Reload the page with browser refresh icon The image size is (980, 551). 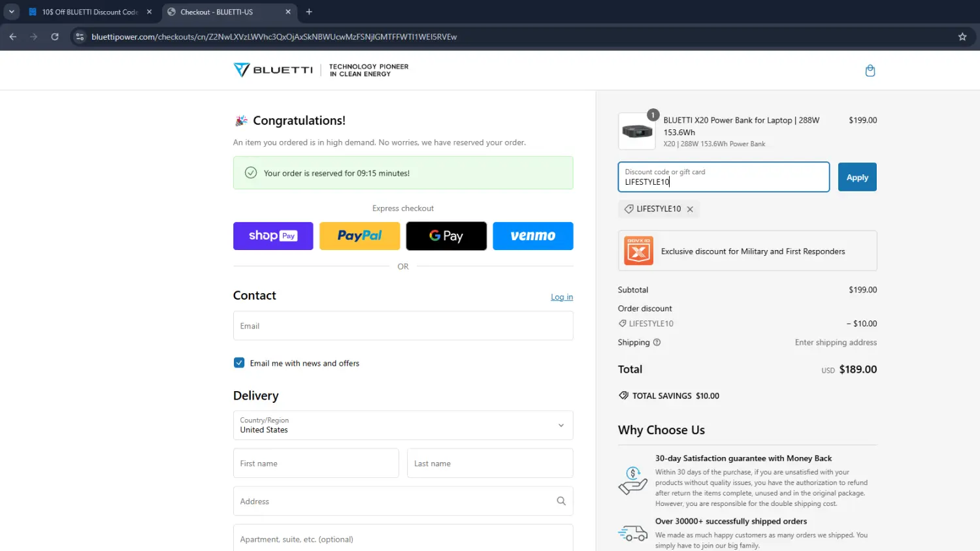55,37
